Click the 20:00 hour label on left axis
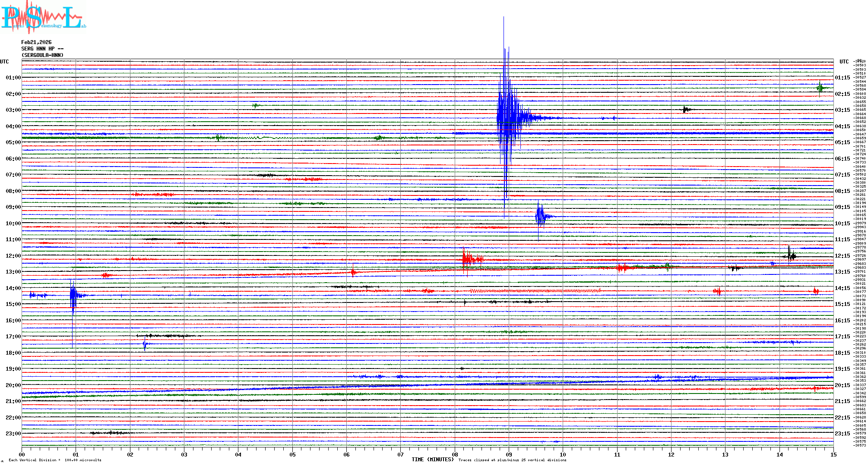 point(13,385)
